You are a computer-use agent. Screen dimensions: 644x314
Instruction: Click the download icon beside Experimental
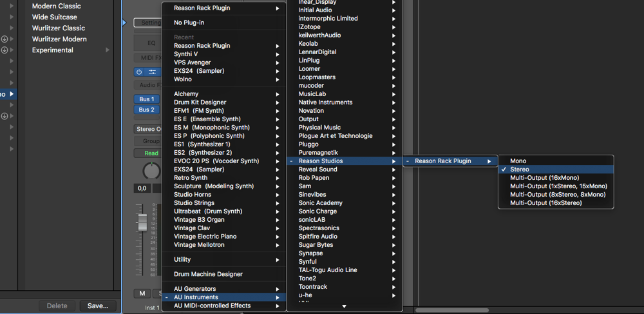tap(5, 50)
